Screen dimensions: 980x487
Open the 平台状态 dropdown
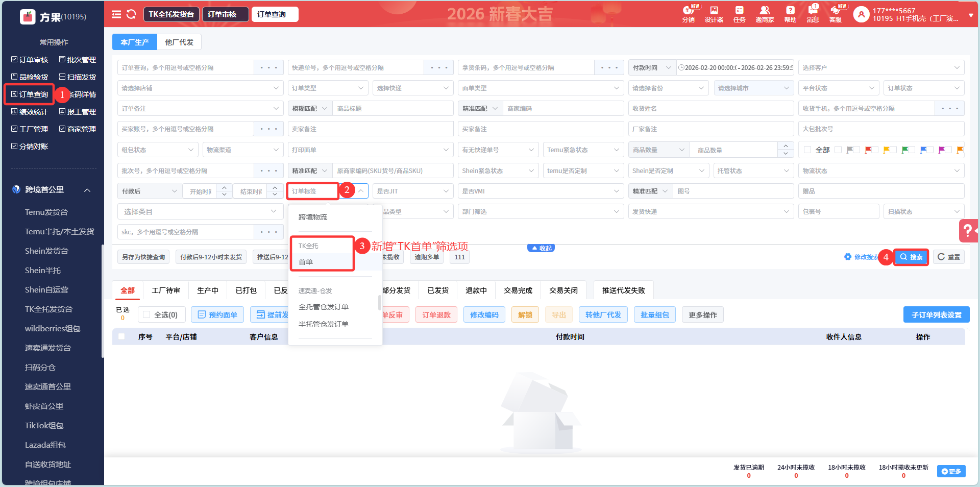(x=838, y=88)
